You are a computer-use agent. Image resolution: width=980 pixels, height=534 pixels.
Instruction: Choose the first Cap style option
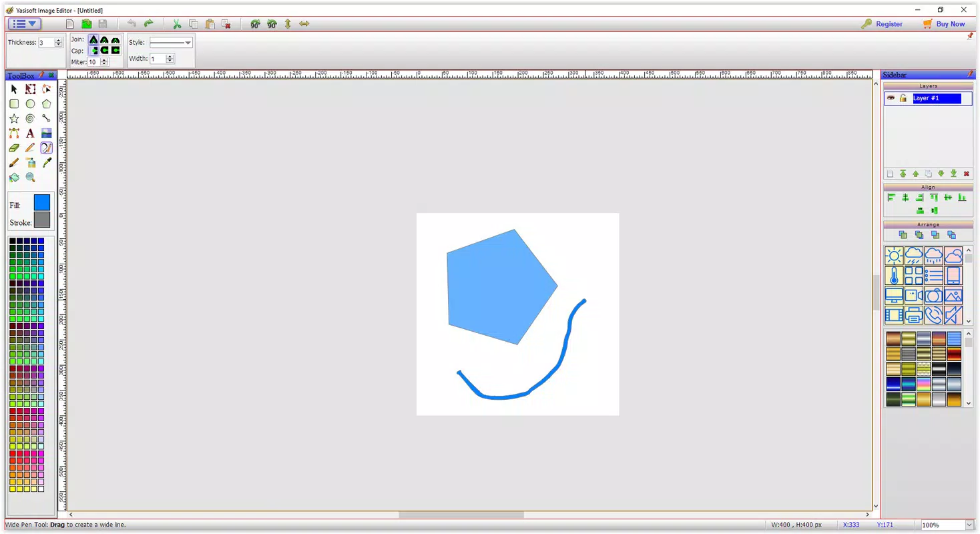pyautogui.click(x=93, y=51)
